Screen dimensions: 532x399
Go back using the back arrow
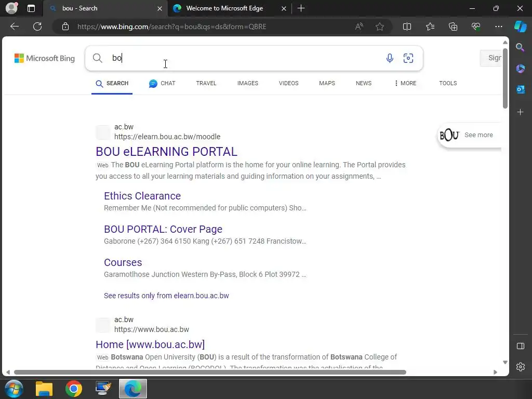(x=14, y=26)
